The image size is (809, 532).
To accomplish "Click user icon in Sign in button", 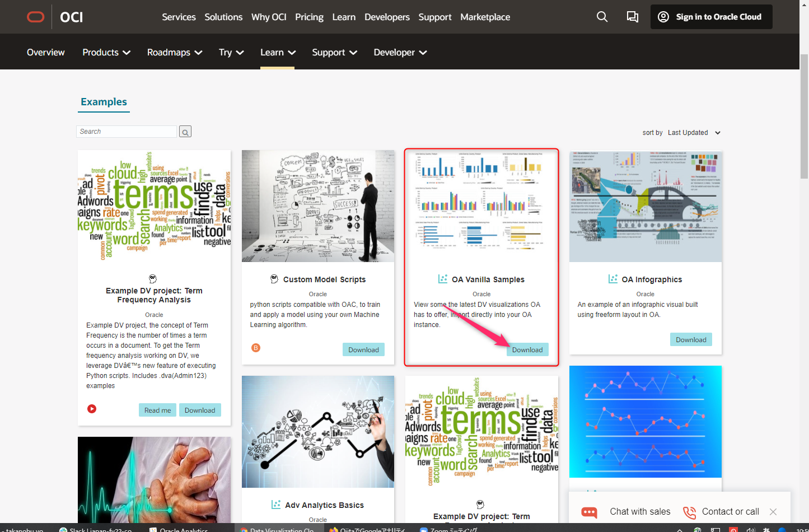I will pos(663,17).
